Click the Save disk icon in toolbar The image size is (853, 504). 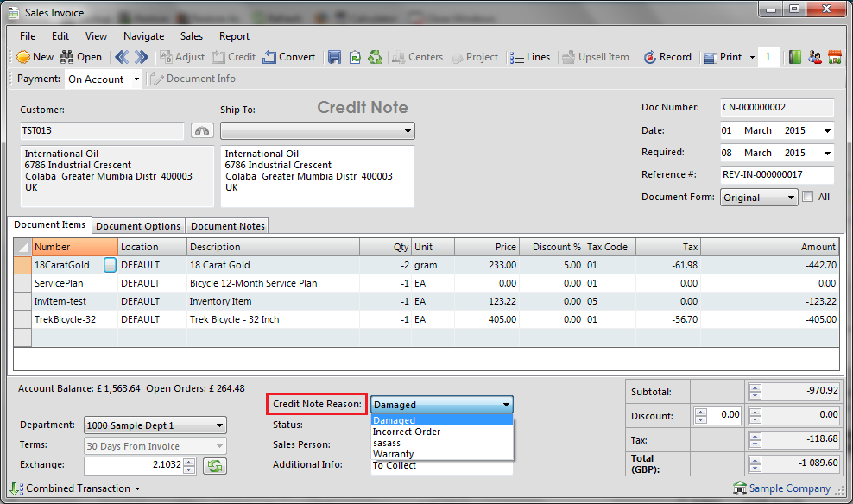point(334,57)
